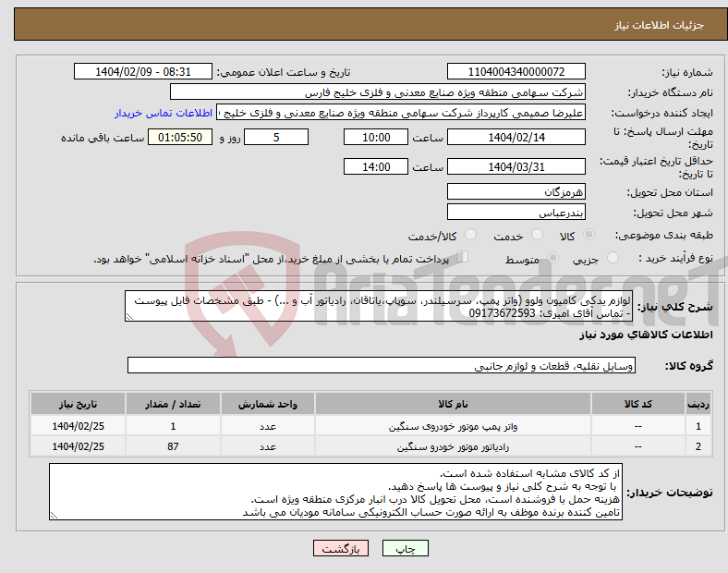Click the goods group field وسایل نقلیه

tap(382, 365)
